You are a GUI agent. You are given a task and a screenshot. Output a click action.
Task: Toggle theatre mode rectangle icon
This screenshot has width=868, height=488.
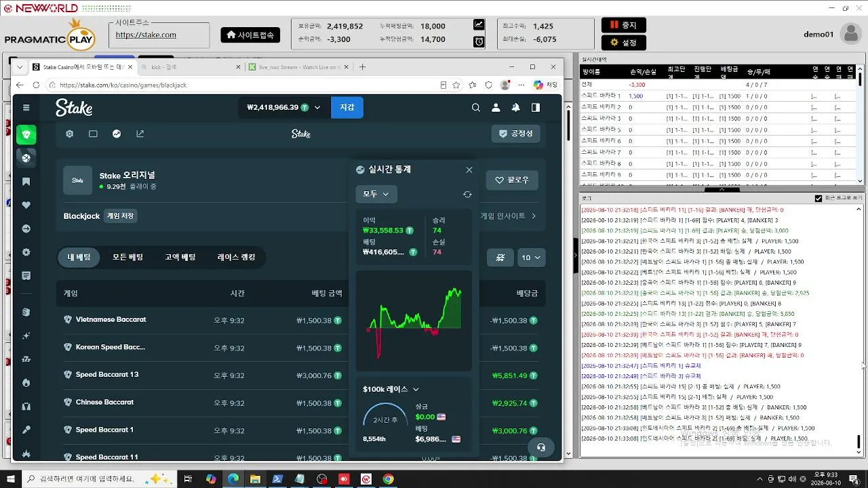coord(93,134)
